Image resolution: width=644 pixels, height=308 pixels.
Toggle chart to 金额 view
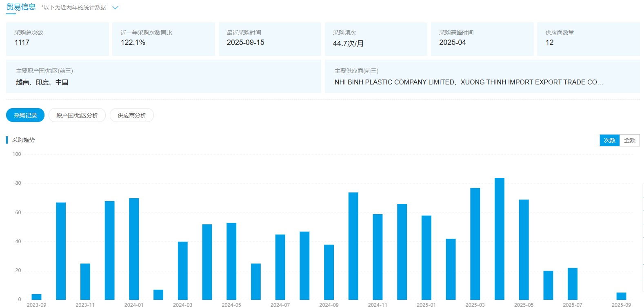pos(629,140)
